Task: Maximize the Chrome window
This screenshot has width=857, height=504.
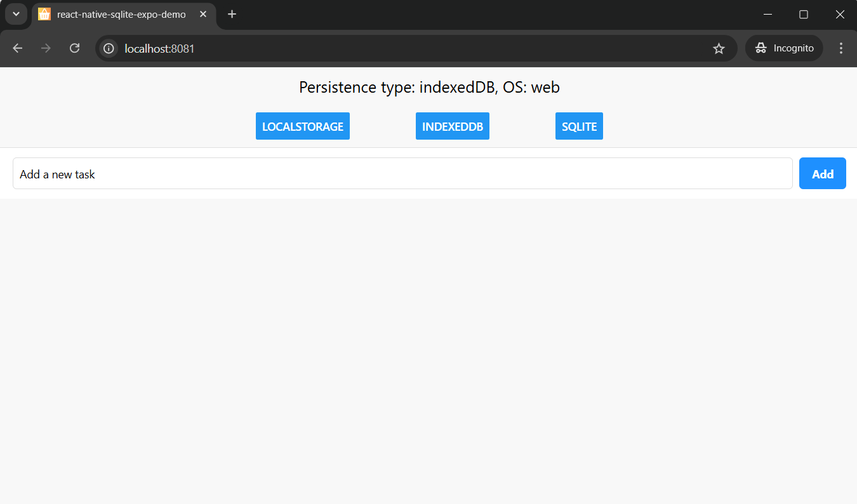Action: tap(804, 14)
